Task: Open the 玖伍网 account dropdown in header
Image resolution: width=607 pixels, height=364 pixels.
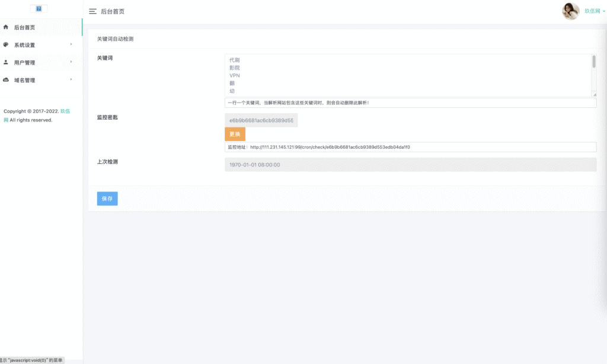Action: 594,11
